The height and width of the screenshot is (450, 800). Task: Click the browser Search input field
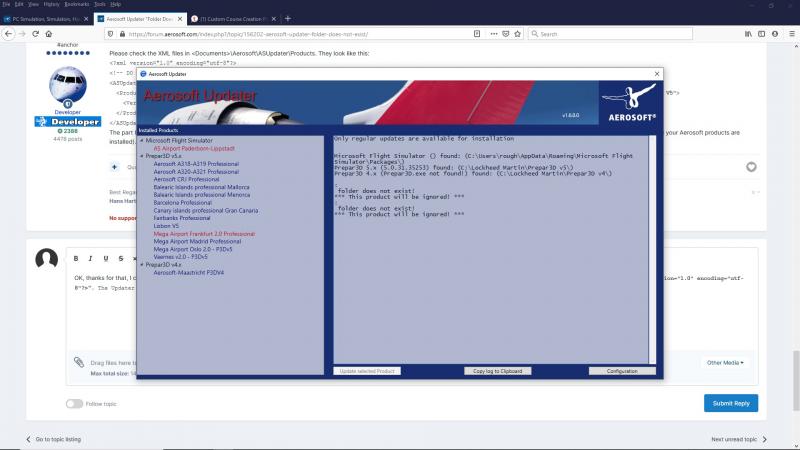click(610, 34)
